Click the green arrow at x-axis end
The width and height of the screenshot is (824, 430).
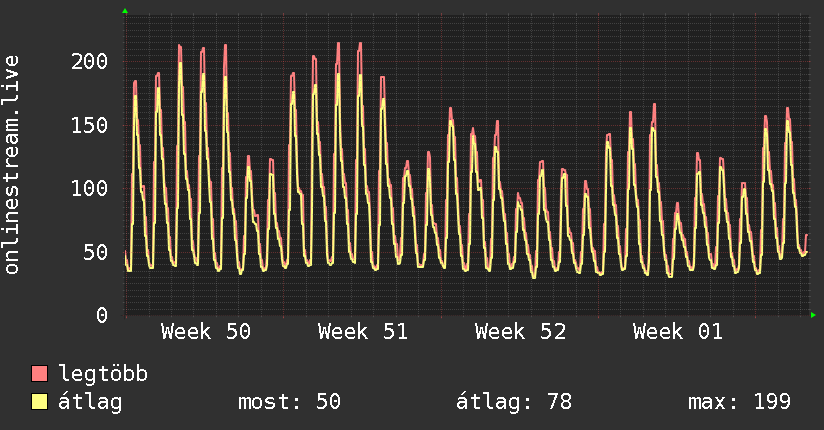pyautogui.click(x=813, y=315)
